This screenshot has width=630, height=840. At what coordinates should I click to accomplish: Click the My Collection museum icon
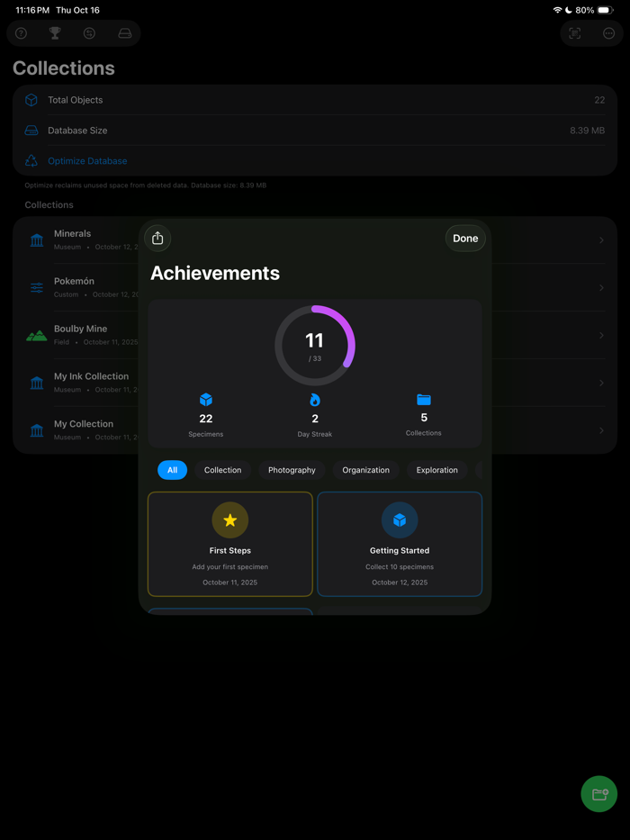click(x=37, y=430)
